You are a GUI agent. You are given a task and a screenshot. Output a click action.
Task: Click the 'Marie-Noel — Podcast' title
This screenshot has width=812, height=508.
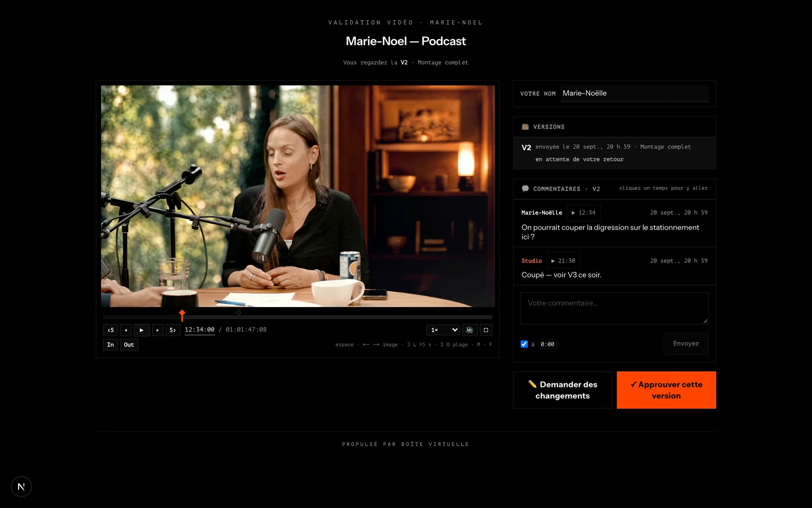406,41
